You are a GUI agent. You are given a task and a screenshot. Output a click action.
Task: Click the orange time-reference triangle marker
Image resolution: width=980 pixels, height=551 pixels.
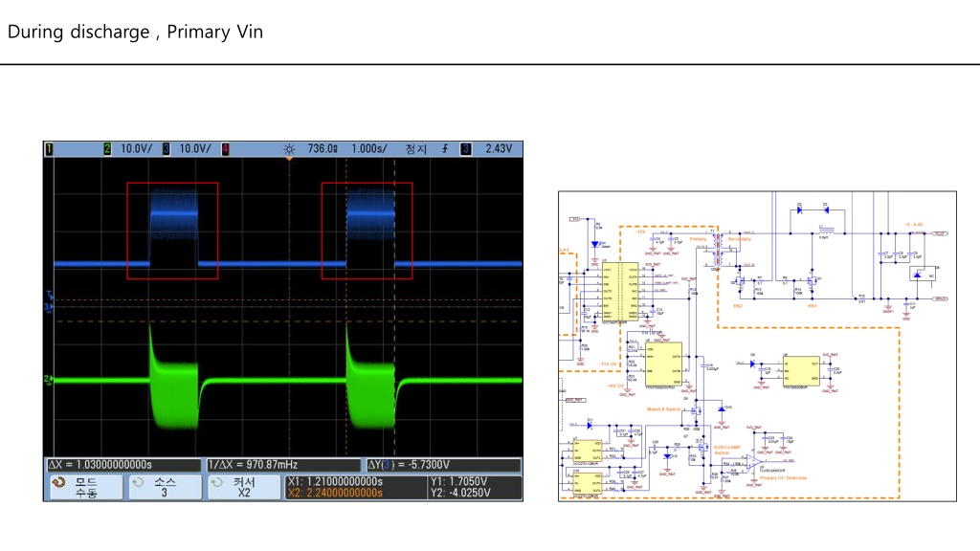coord(289,160)
